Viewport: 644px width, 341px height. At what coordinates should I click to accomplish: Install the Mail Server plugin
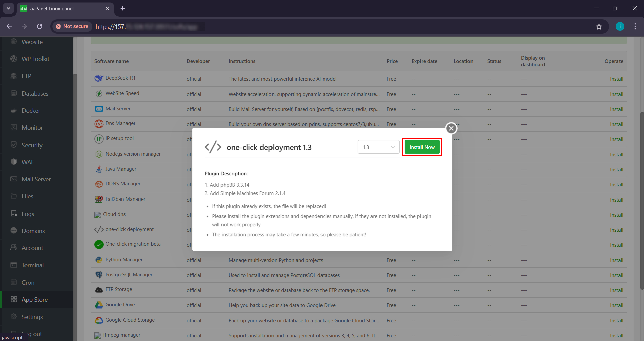click(x=616, y=109)
